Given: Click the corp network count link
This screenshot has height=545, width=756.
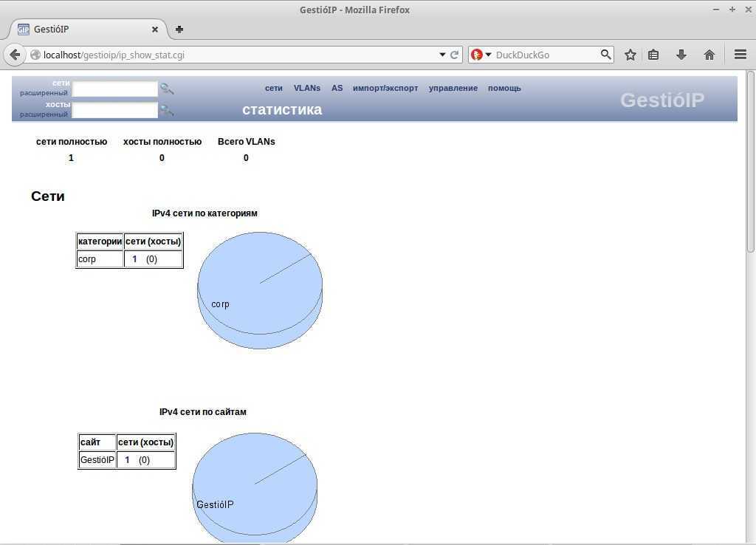Looking at the screenshot, I should click(x=134, y=259).
